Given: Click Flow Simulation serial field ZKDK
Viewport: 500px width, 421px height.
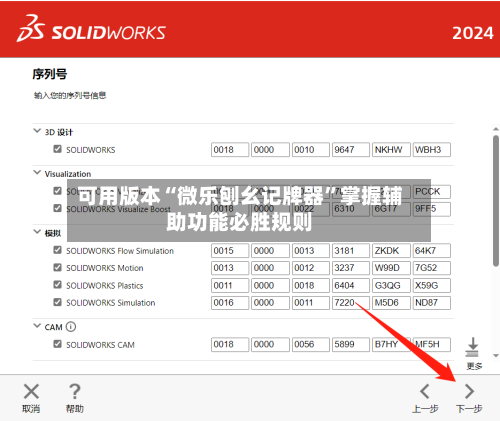Looking at the screenshot, I should tap(391, 251).
